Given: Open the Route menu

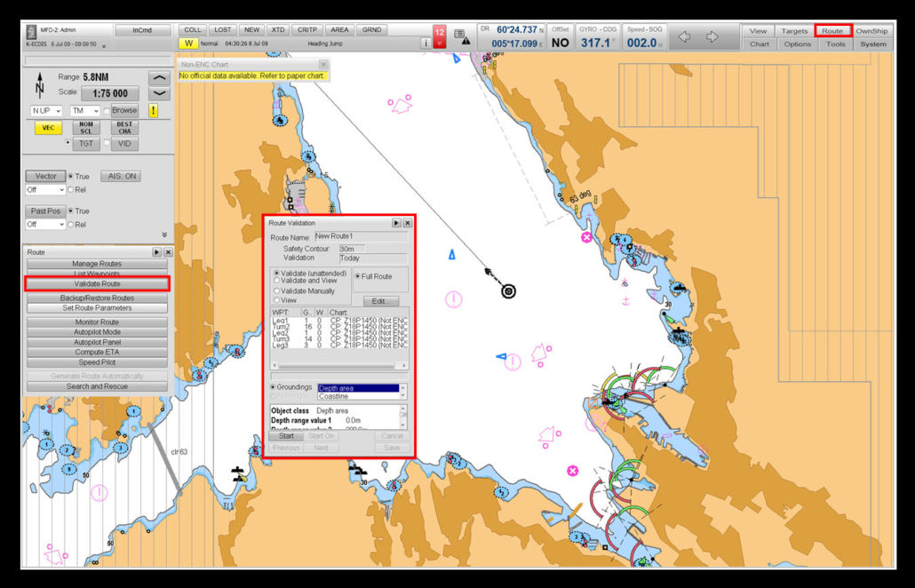Looking at the screenshot, I should (x=832, y=31).
